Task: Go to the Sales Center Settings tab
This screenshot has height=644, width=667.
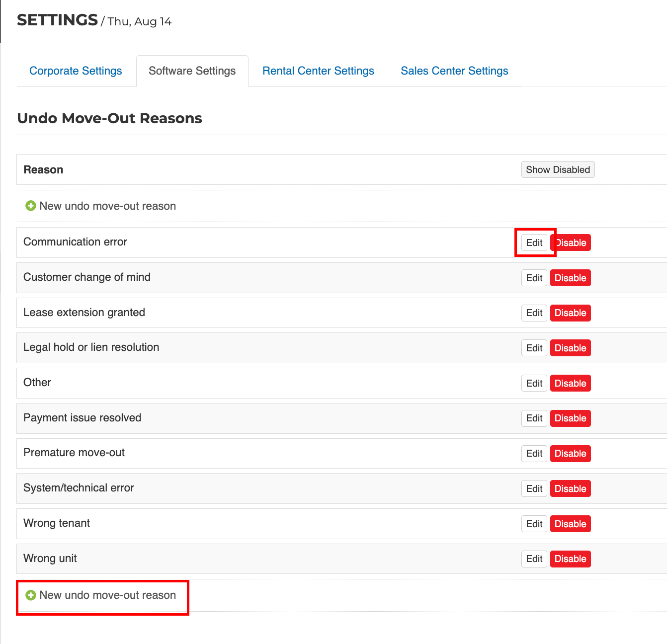Action: pos(454,71)
